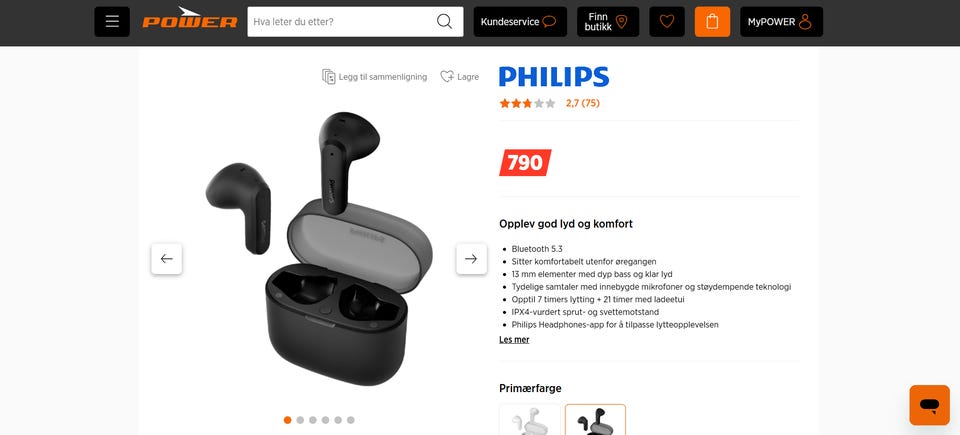Open the hamburger menu
960x435 pixels.
[x=112, y=21]
